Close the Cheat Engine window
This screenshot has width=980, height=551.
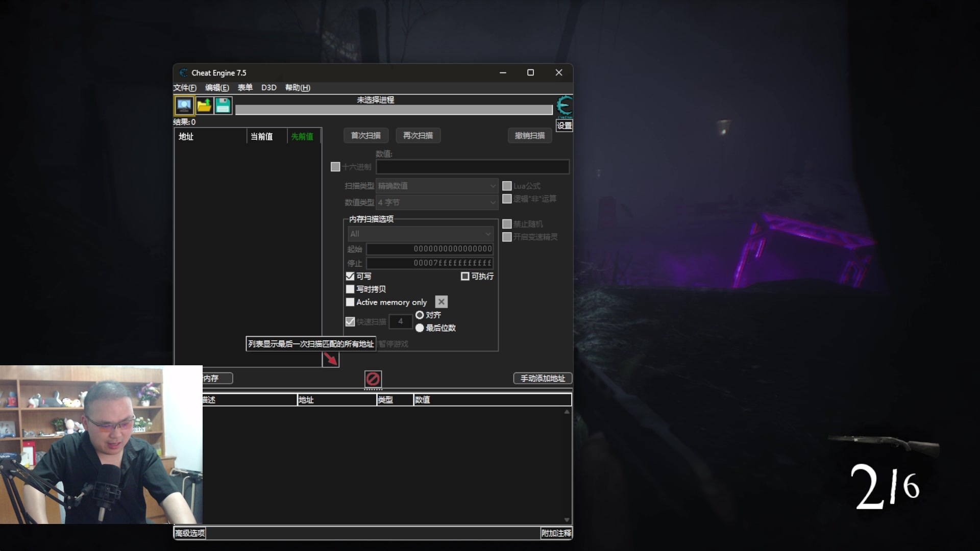point(559,73)
